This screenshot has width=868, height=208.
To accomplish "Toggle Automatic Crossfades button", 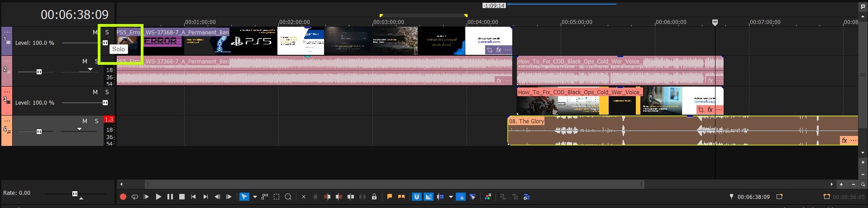I will (428, 197).
